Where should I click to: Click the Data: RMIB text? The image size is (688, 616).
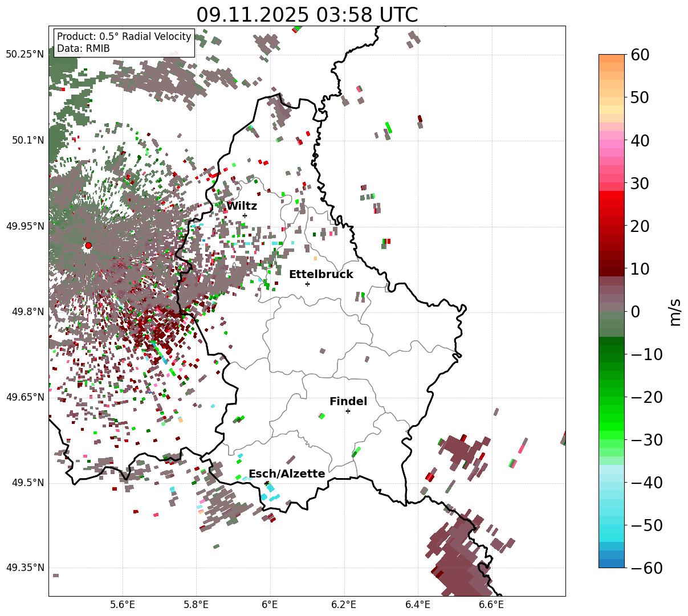83,48
